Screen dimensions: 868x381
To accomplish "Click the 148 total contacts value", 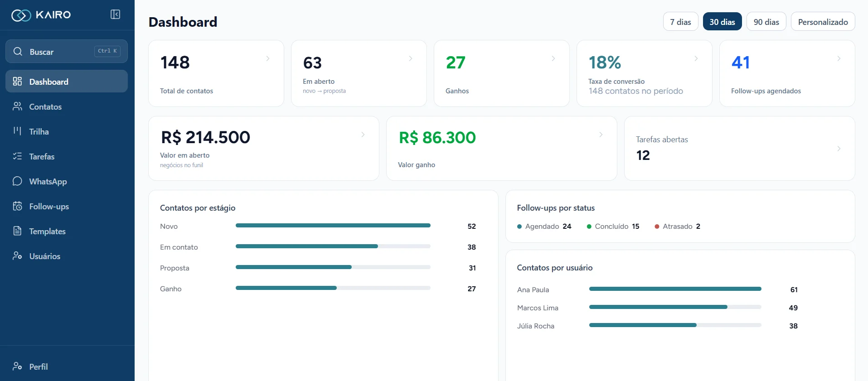I will point(175,63).
